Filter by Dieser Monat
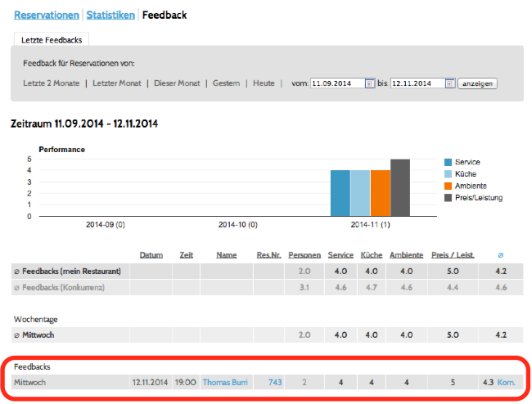The height and width of the screenshot is (404, 532). [177, 83]
